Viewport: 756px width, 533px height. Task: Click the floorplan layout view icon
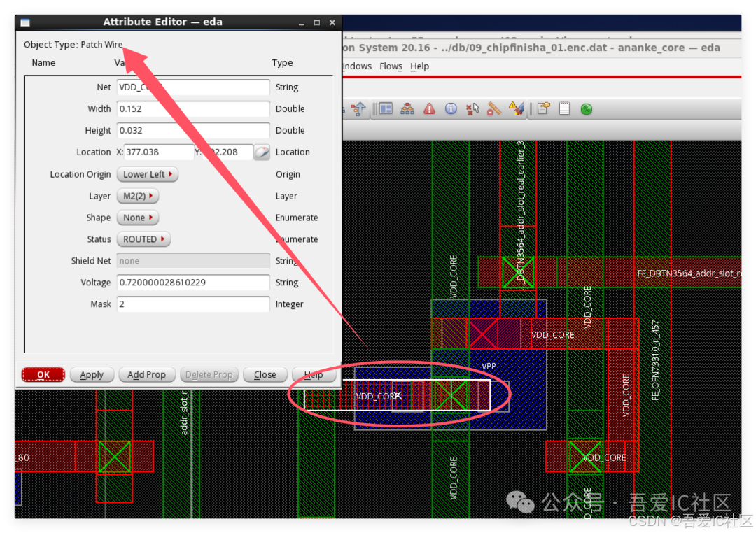click(386, 108)
